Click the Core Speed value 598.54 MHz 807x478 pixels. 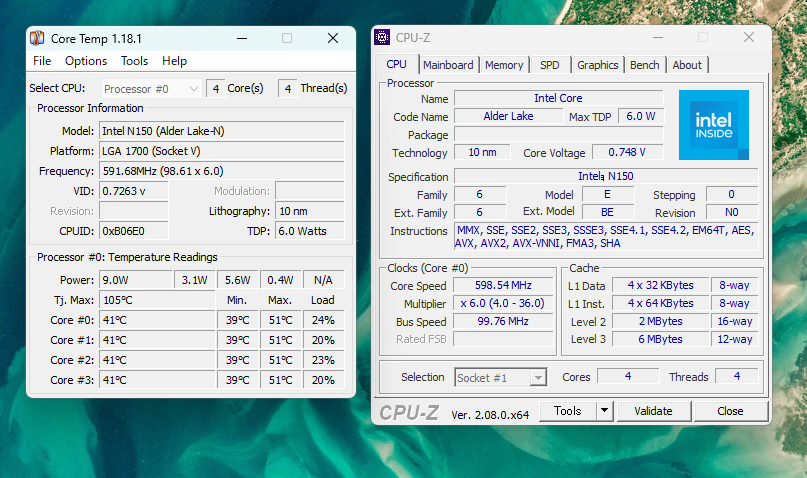click(x=503, y=285)
